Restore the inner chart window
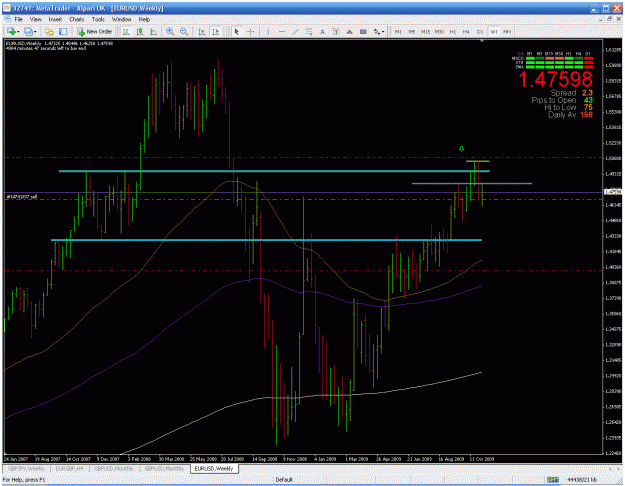Screen dimensions: 625x486 609,19
